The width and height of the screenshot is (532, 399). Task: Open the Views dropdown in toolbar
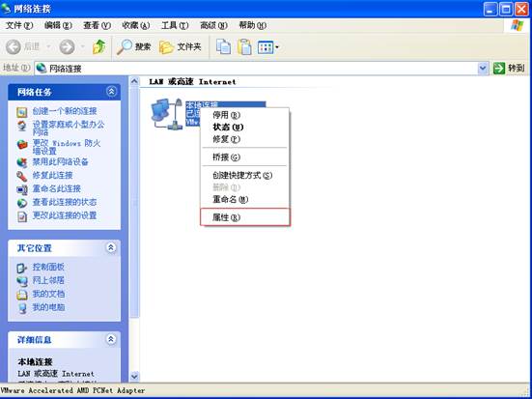[268, 47]
